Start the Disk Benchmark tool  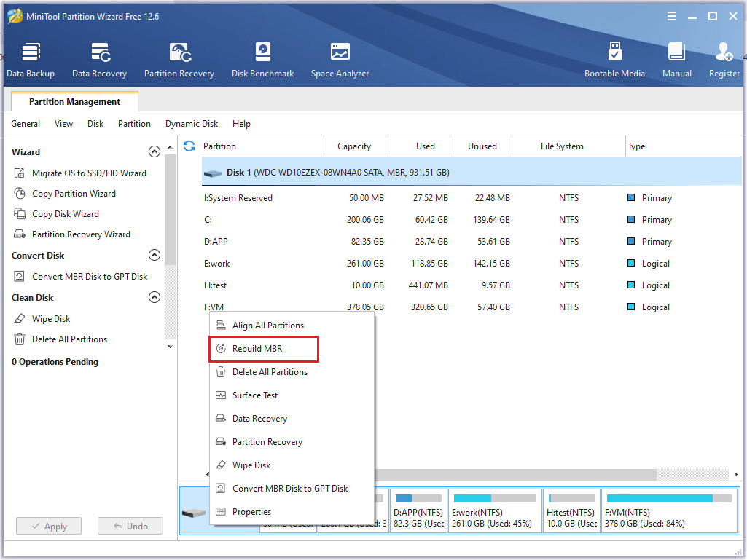[x=262, y=60]
